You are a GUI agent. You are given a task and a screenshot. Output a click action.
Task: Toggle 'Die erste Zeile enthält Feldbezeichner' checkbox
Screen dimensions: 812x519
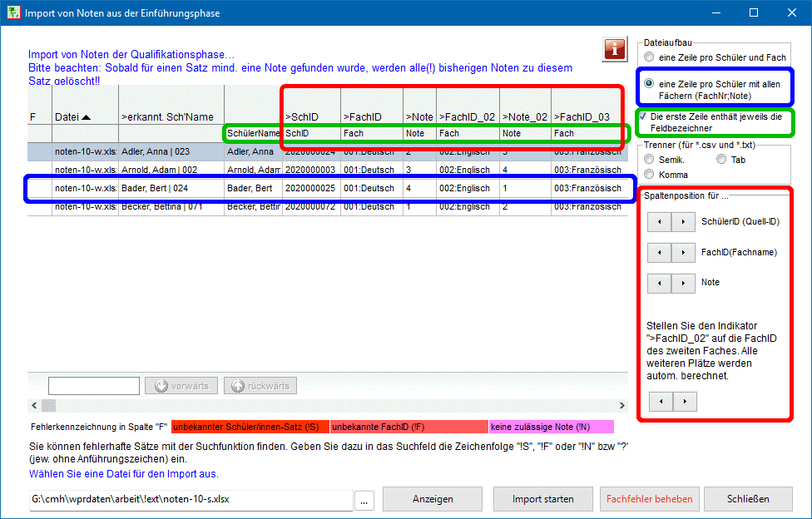click(x=643, y=117)
